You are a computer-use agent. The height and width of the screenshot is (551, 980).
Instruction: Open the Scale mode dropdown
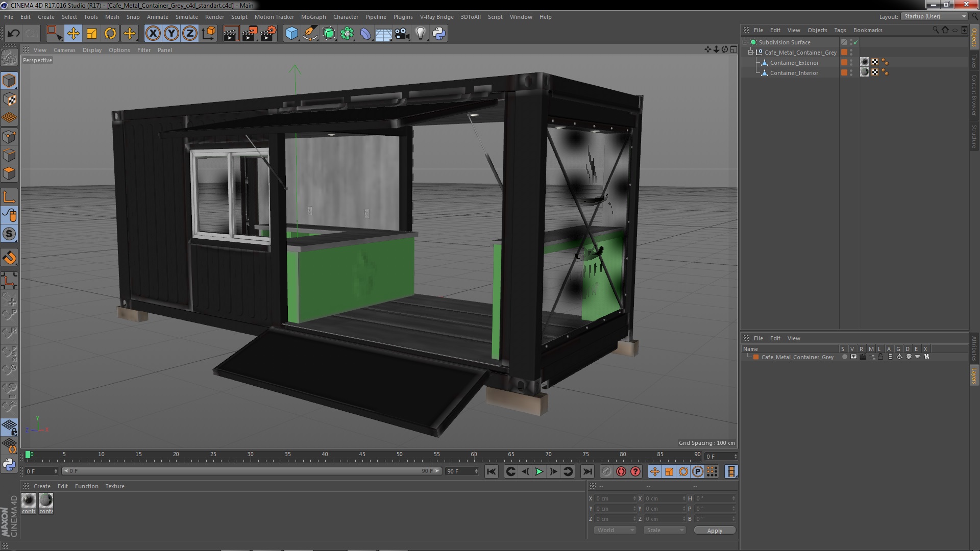pyautogui.click(x=664, y=531)
